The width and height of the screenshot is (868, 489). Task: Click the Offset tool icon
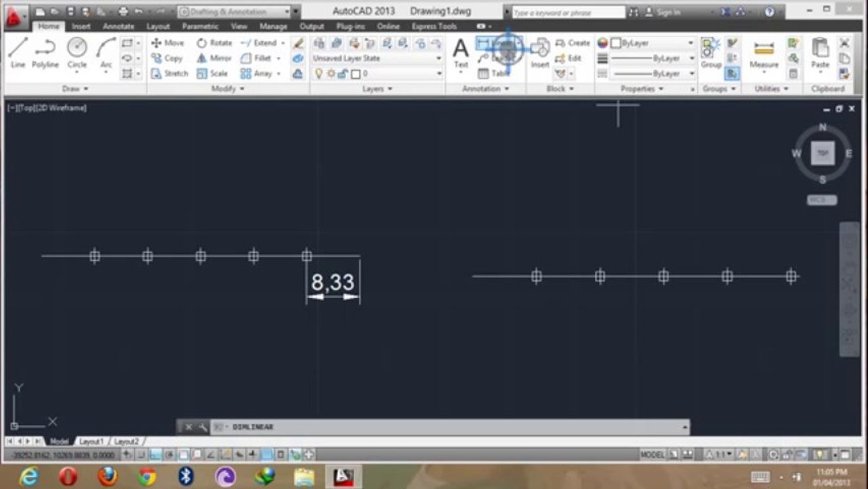pyautogui.click(x=298, y=73)
